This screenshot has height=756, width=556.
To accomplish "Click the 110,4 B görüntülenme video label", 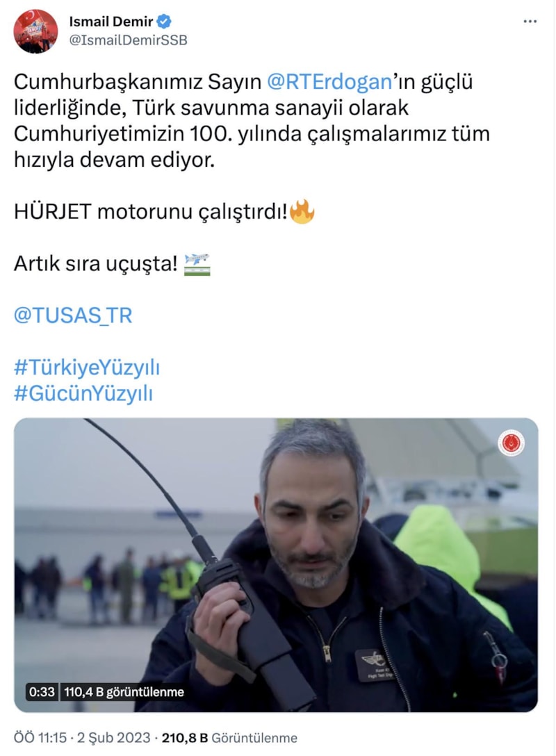I will 124,692.
